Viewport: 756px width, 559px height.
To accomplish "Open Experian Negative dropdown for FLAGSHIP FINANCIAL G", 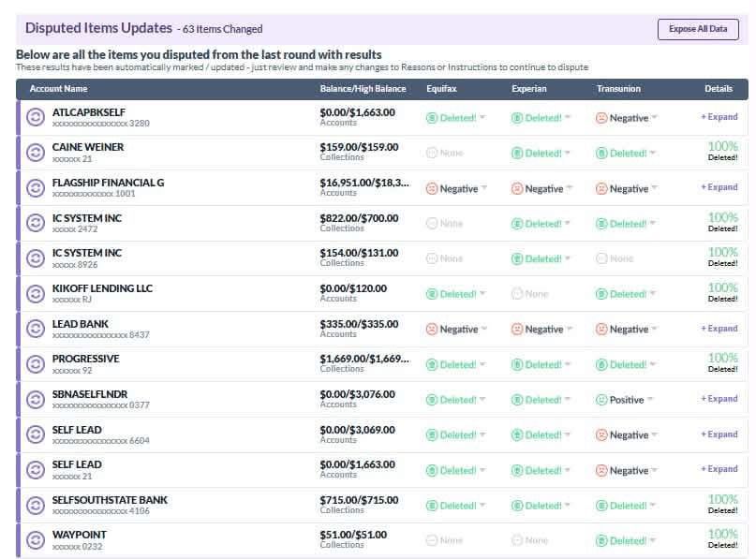I will 541,188.
